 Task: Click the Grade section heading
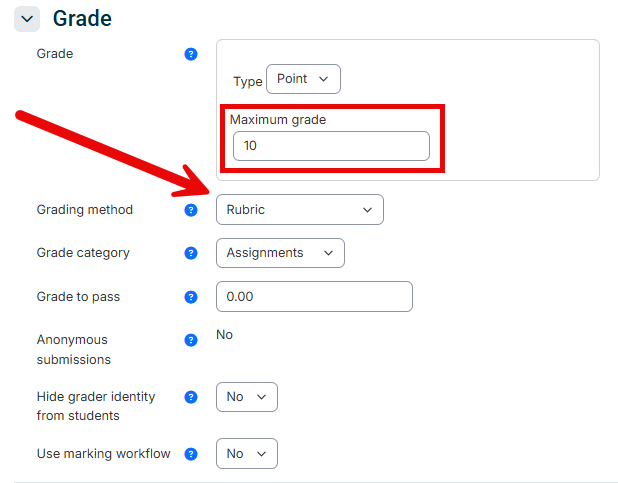(x=82, y=19)
